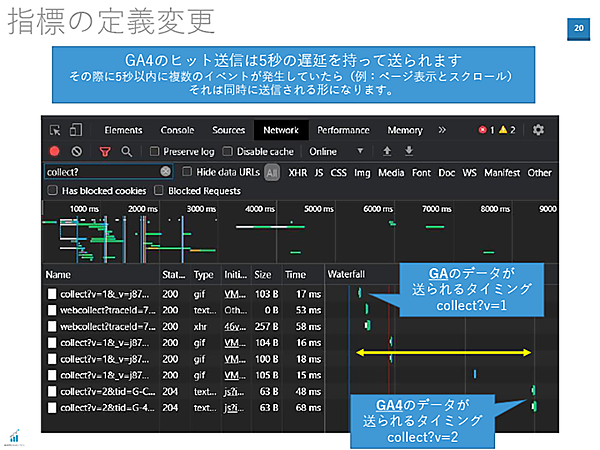Click the export HAR download arrow
This screenshot has height=450, width=600.
pos(408,151)
